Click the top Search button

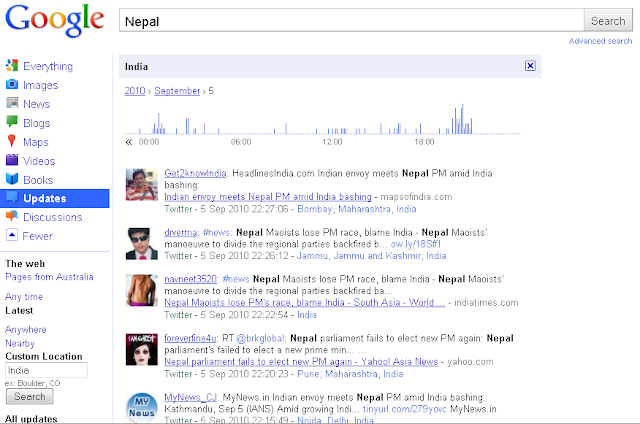click(608, 21)
